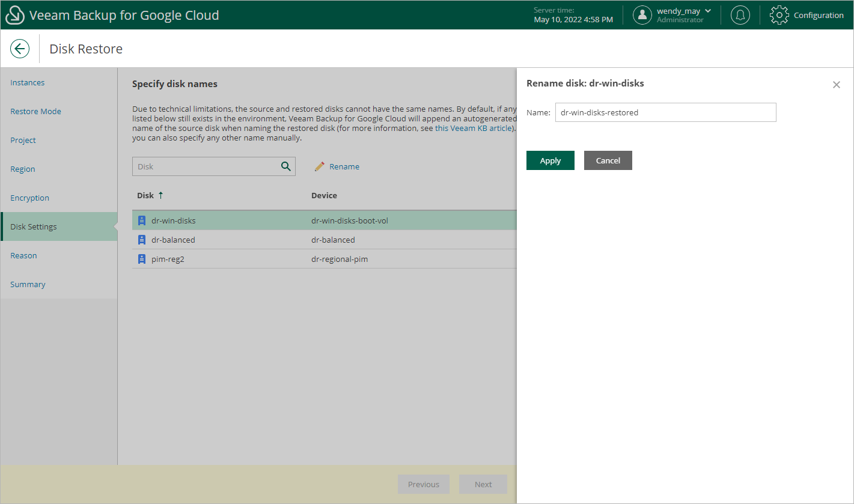Image resolution: width=854 pixels, height=504 pixels.
Task: Click the dr-regional-pim device cell
Action: 340,259
